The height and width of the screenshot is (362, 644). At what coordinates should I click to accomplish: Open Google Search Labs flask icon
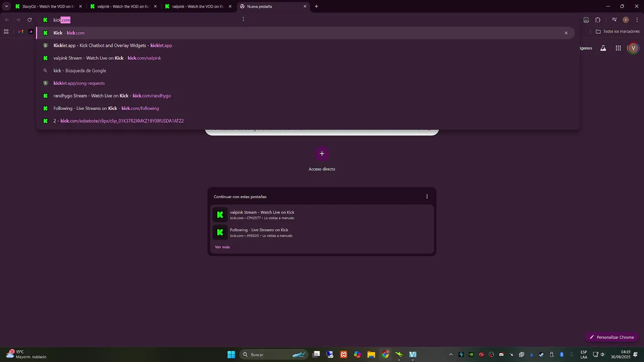tap(603, 48)
